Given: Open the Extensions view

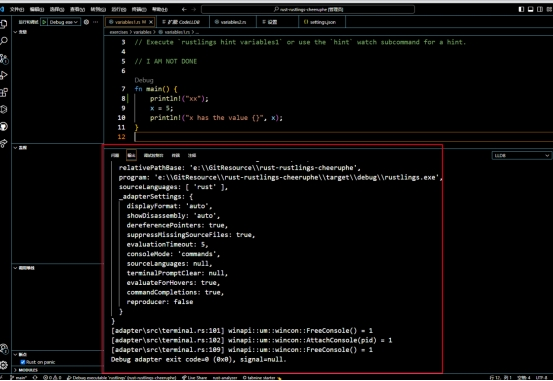Looking at the screenshot, I should 4,92.
